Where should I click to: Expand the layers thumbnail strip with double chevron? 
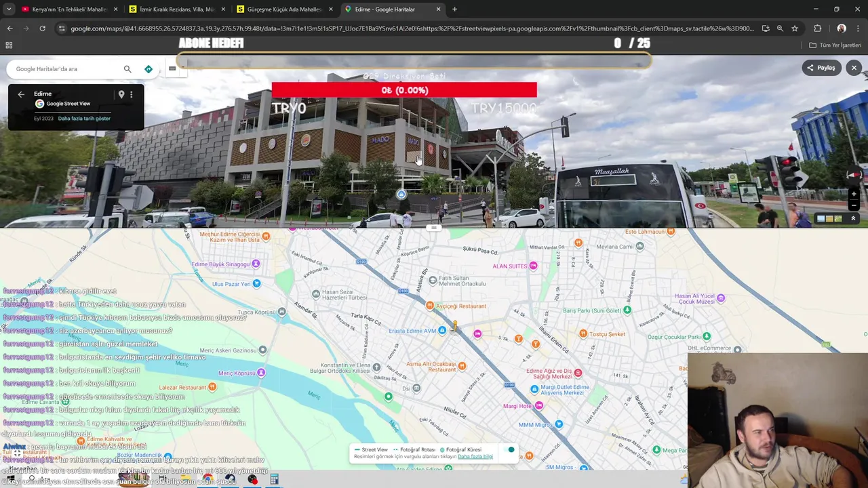coord(853,218)
